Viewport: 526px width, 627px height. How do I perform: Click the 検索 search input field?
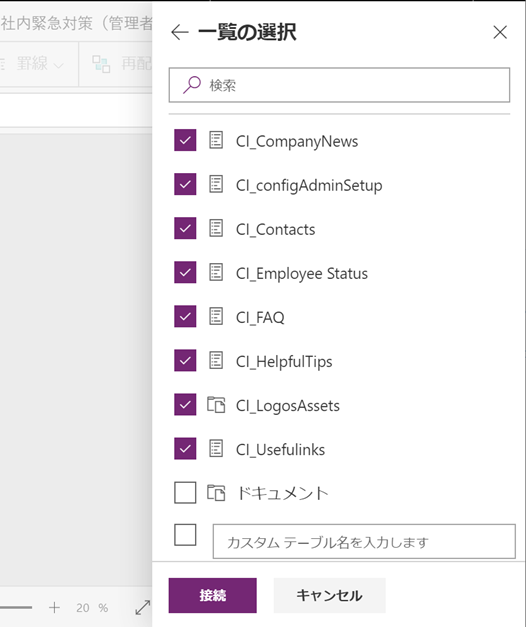tap(339, 85)
